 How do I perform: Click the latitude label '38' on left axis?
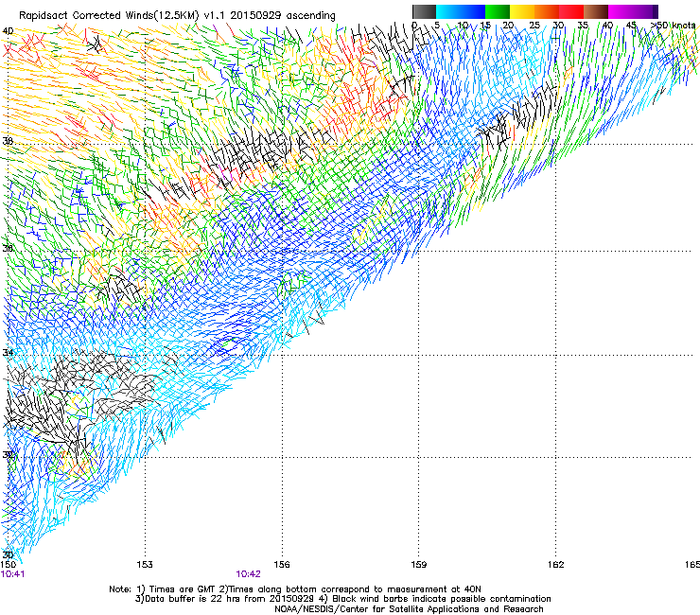click(8, 141)
